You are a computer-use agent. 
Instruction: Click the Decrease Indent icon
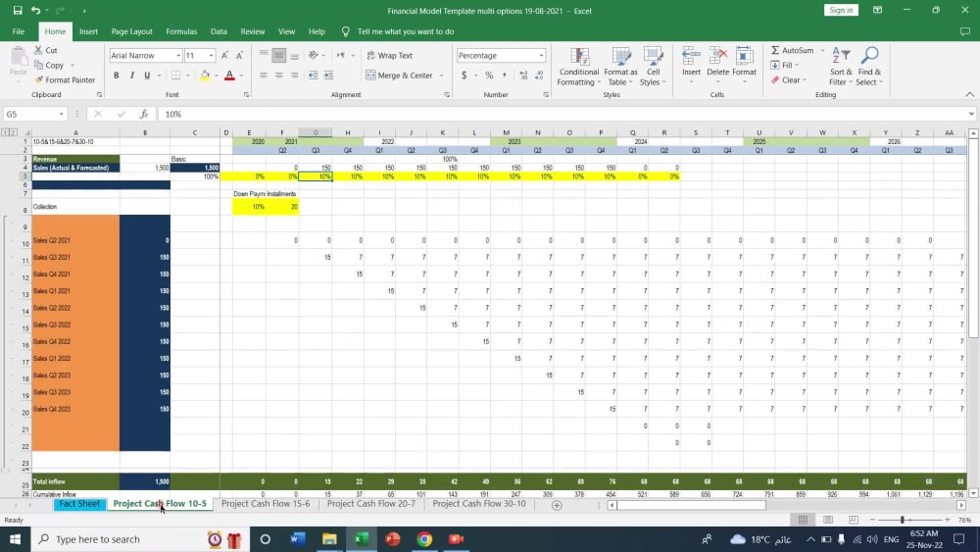pyautogui.click(x=314, y=75)
